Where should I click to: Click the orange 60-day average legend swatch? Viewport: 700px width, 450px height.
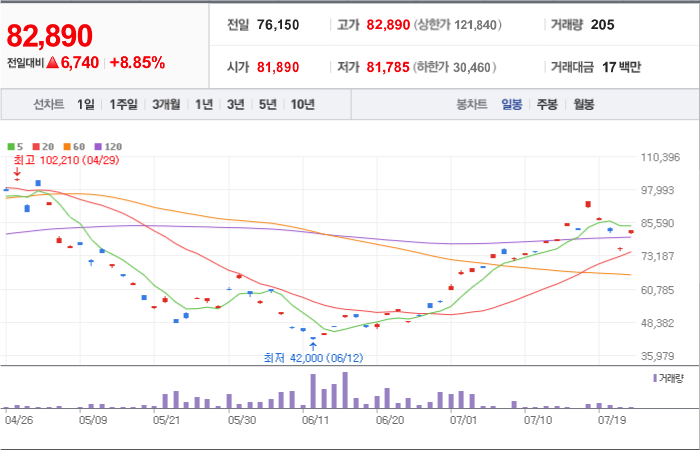[x=67, y=146]
